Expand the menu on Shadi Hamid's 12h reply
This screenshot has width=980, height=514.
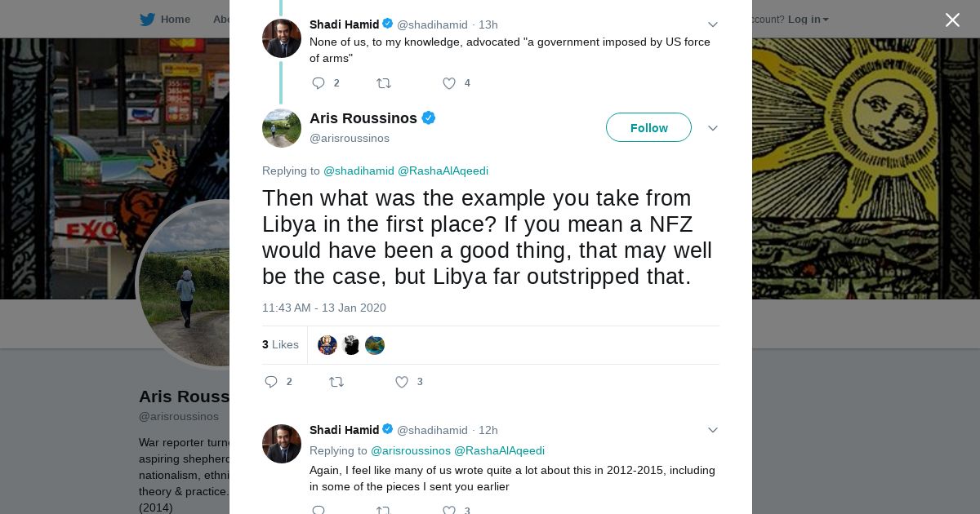713,430
